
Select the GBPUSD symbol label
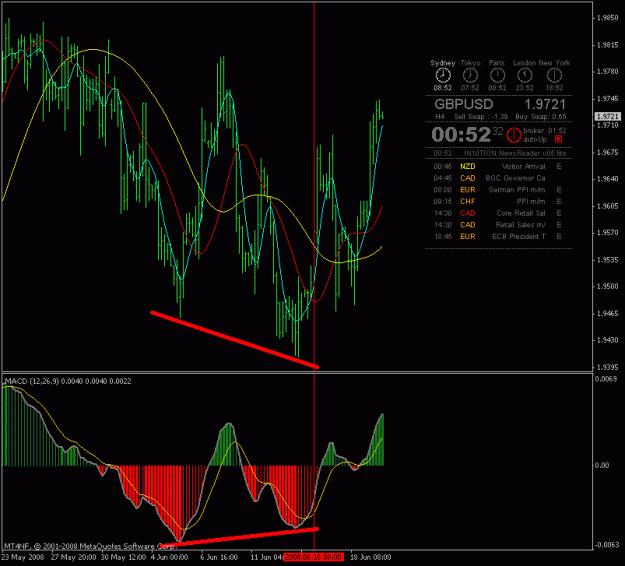pos(464,104)
